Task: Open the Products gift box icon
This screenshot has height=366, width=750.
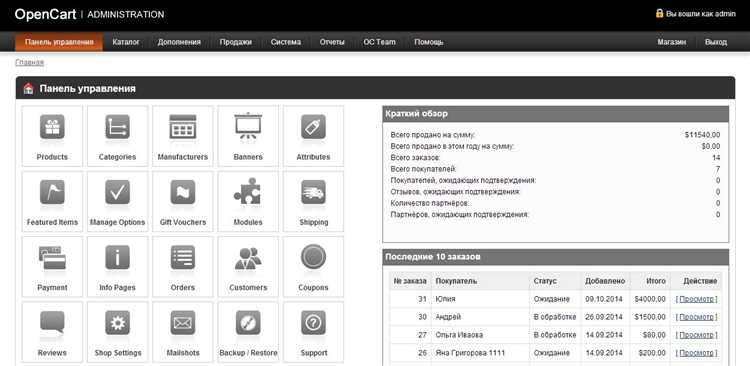Action: [52, 128]
